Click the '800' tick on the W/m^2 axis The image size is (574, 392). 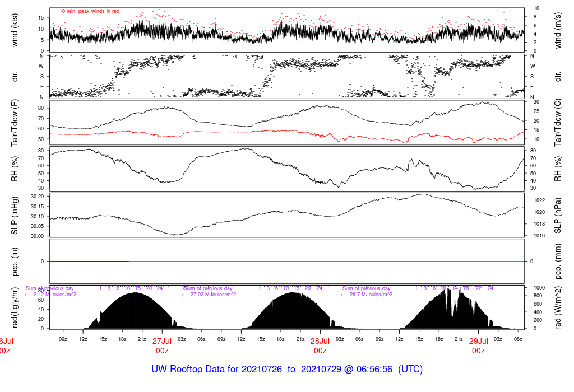(x=538, y=296)
